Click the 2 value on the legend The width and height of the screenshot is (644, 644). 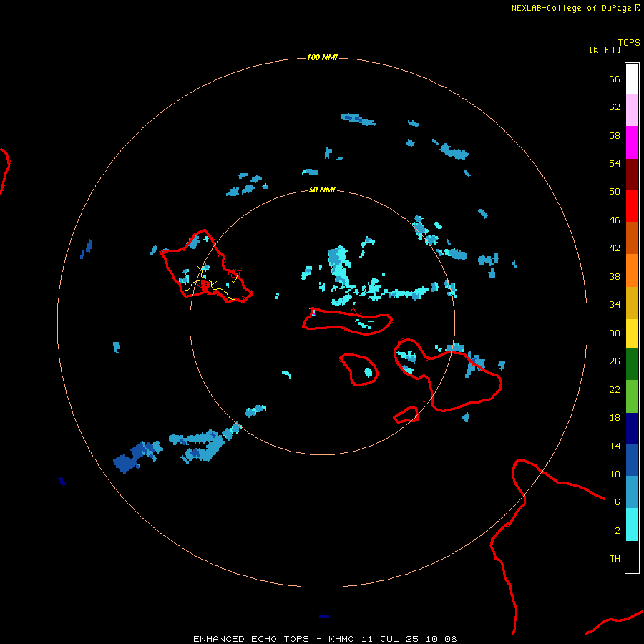tap(618, 531)
